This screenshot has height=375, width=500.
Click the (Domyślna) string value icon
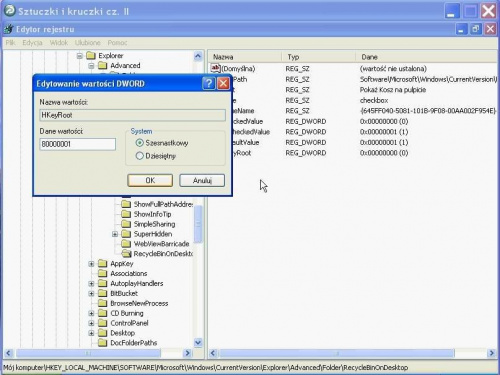[x=215, y=69]
